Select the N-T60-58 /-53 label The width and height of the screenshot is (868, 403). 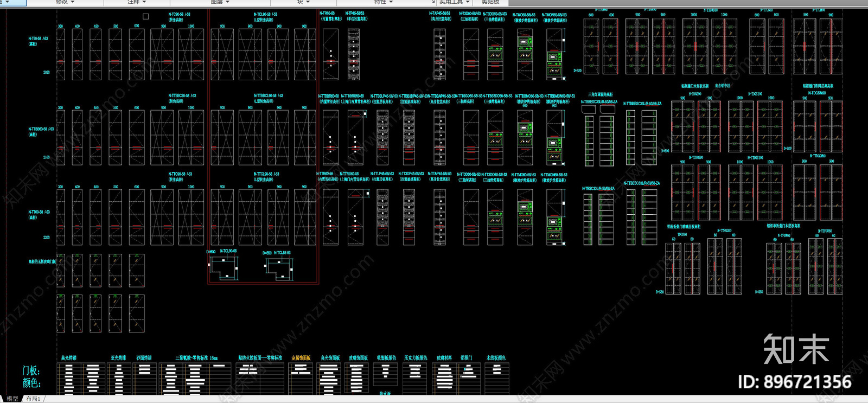[38, 39]
